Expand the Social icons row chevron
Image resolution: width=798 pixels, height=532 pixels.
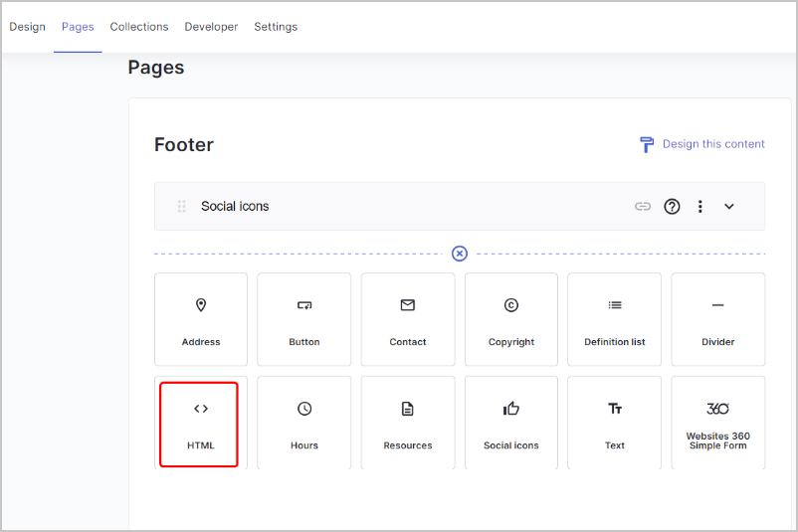tap(729, 207)
